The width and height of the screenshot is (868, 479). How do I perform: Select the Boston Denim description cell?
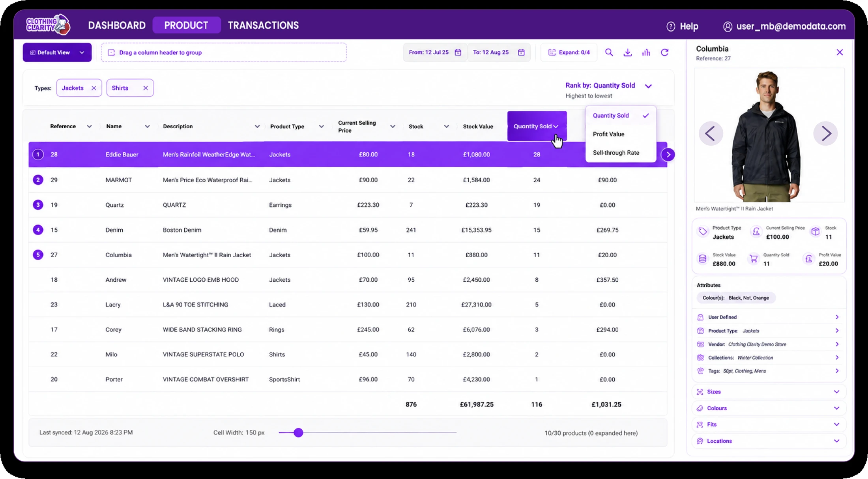coord(182,230)
